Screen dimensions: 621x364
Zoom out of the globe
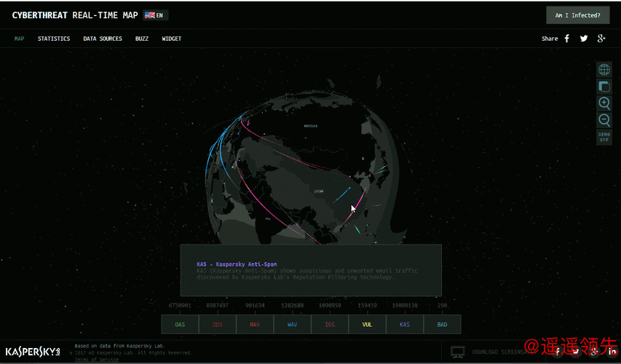(x=604, y=120)
